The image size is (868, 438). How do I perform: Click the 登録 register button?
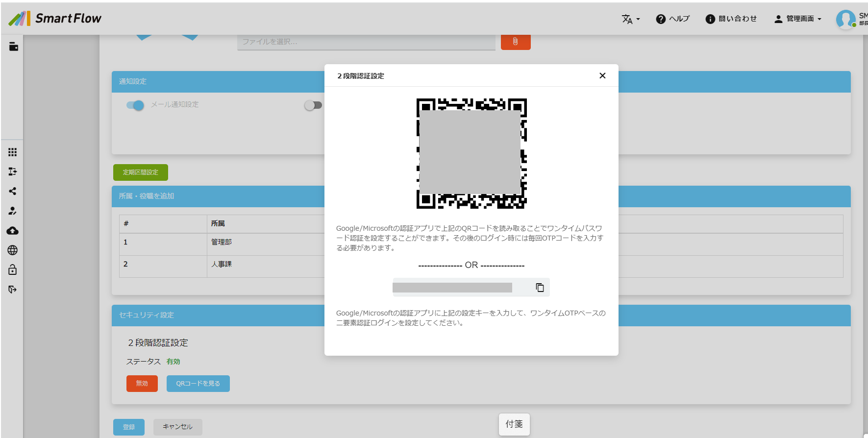(x=129, y=427)
